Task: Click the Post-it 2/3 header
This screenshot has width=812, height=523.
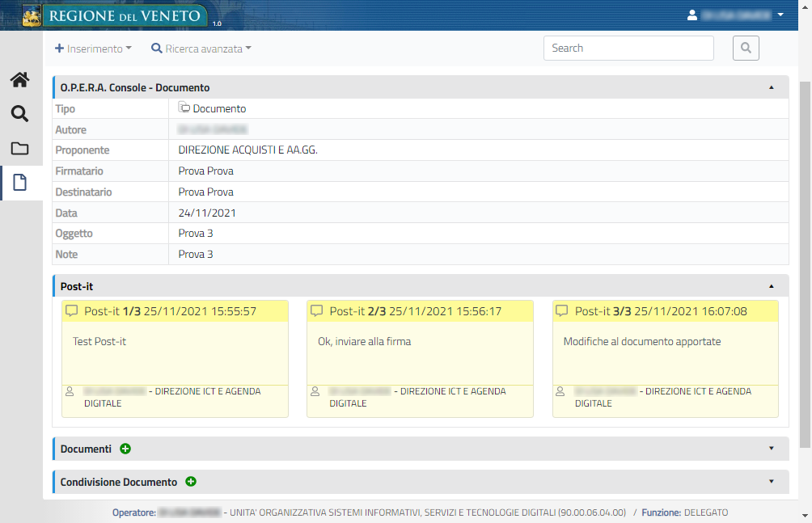Action: pos(420,311)
